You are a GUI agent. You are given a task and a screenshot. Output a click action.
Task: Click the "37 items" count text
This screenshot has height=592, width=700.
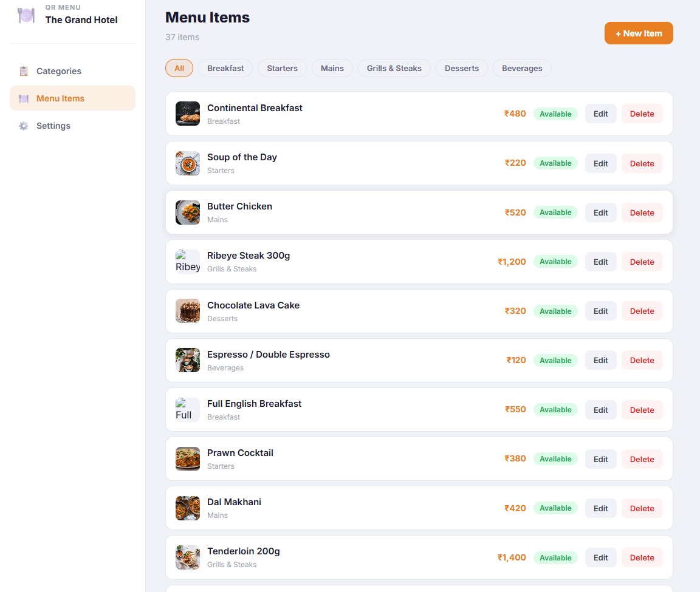point(182,37)
